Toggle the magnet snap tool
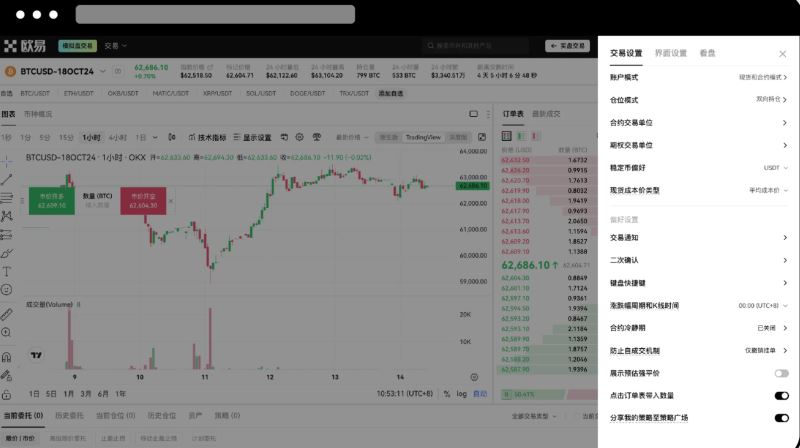 coord(7,357)
